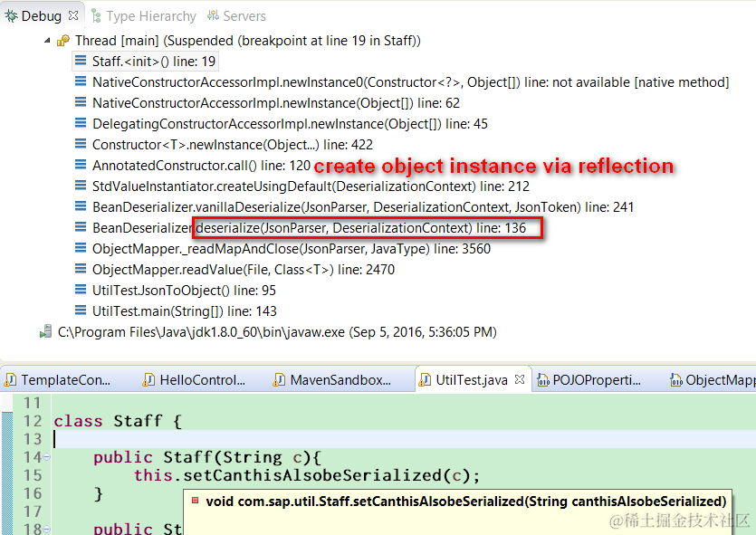The image size is (756, 535).
Task: Click the frame icon of Constructor<T>.newInstance
Action: pos(81,144)
